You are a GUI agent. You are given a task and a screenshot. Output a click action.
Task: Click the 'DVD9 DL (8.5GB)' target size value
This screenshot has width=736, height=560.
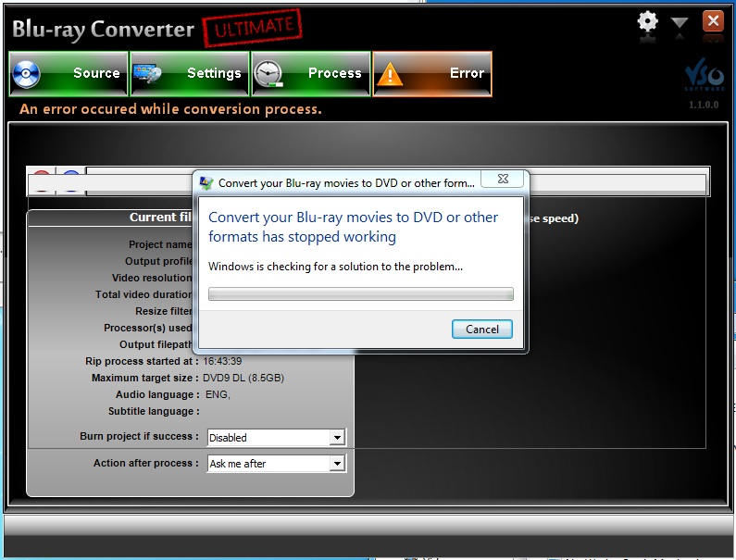(x=243, y=378)
